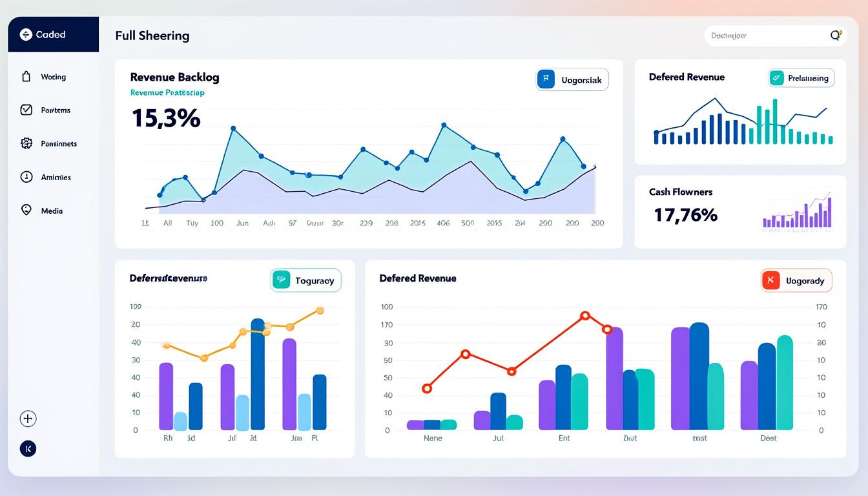Open the Wocing sidebar menu item
Image resolution: width=868 pixels, height=496 pixels.
[x=53, y=77]
